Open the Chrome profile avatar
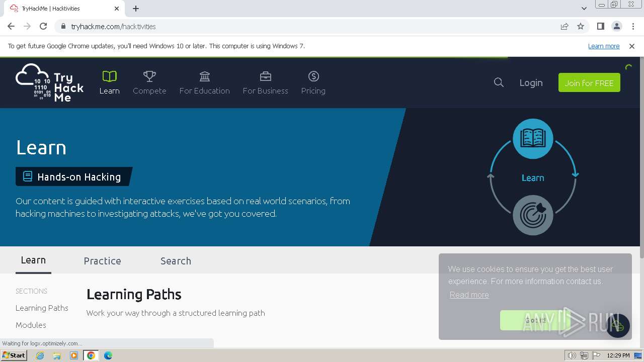Viewport: 644px width, 362px height. point(616,26)
